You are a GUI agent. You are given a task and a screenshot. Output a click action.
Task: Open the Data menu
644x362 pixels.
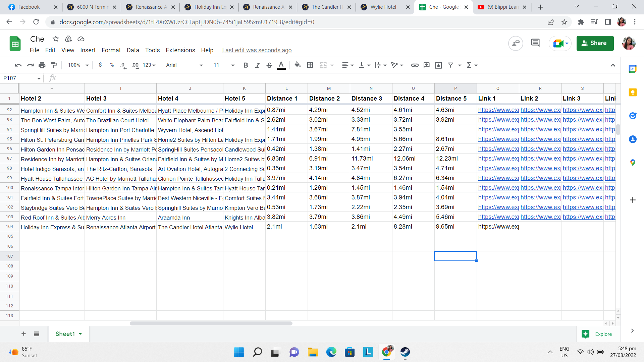(x=133, y=50)
